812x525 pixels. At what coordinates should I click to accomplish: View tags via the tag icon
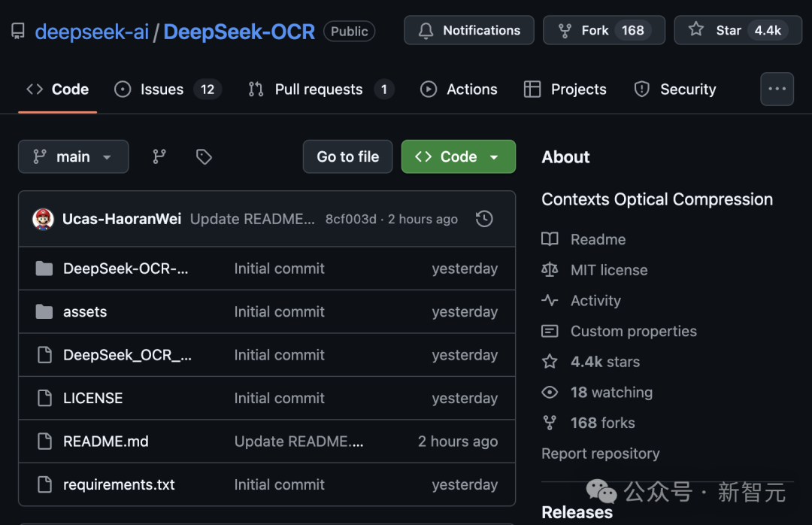coord(204,156)
